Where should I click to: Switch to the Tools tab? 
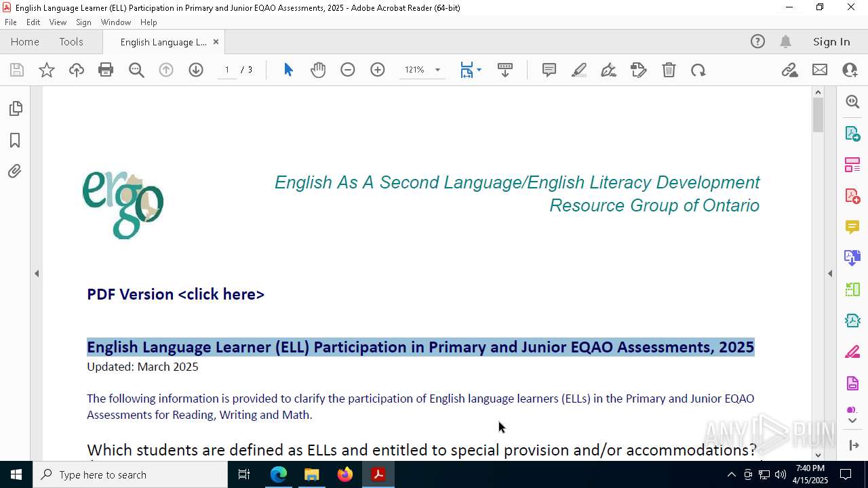[71, 42]
